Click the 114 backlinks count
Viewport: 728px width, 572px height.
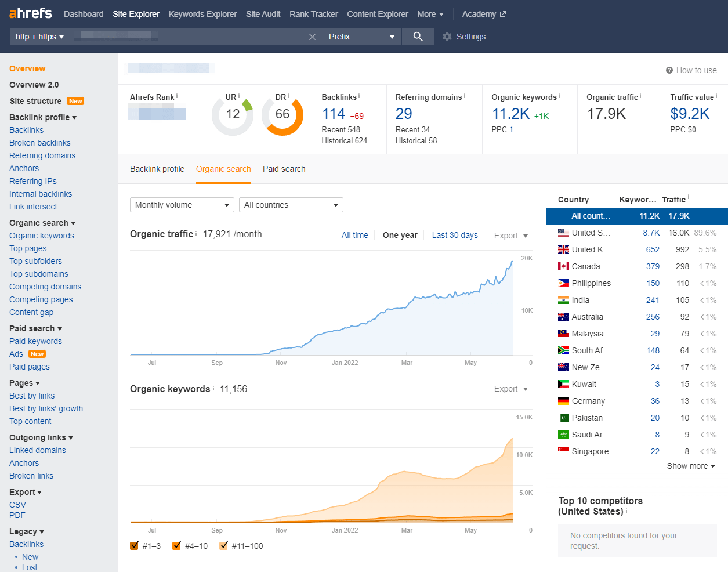334,114
